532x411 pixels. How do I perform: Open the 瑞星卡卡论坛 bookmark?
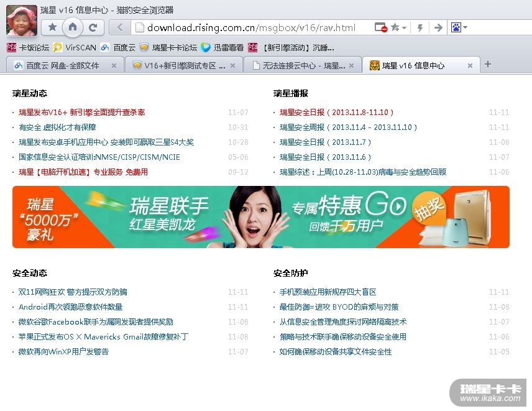tap(168, 47)
